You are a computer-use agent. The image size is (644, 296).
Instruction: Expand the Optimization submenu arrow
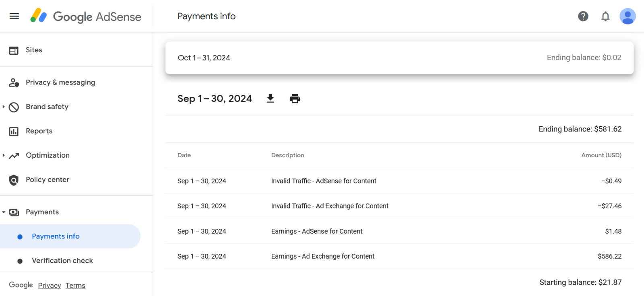pyautogui.click(x=3, y=155)
